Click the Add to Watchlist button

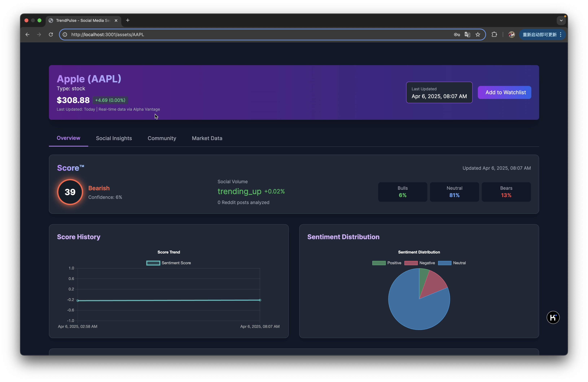[504, 92]
